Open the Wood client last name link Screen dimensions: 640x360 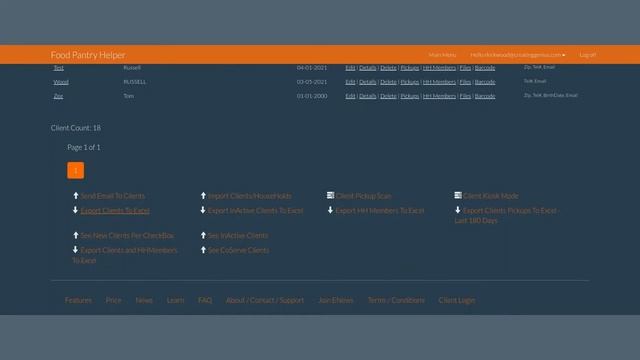tap(61, 82)
